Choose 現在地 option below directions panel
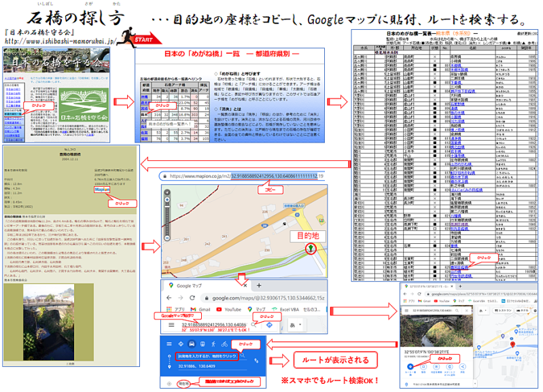The image size is (543, 392). tap(183, 383)
